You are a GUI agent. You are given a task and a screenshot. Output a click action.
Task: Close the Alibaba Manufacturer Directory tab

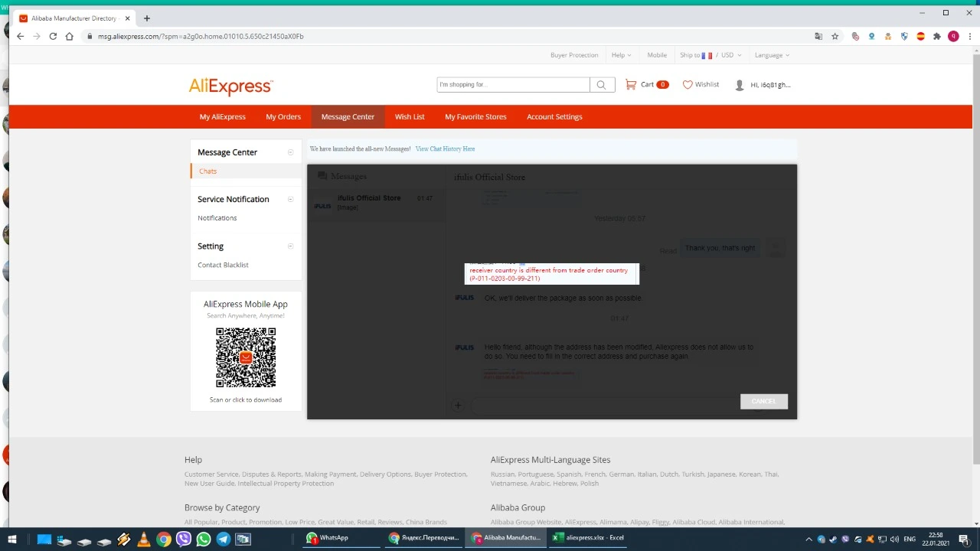128,18
